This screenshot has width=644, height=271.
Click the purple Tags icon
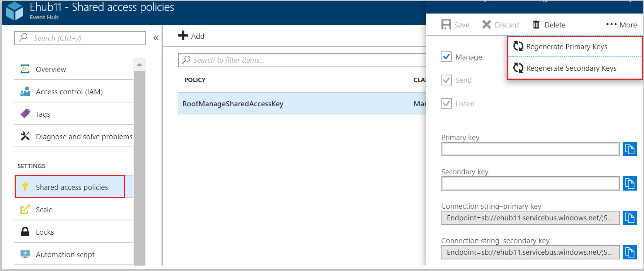pos(25,114)
